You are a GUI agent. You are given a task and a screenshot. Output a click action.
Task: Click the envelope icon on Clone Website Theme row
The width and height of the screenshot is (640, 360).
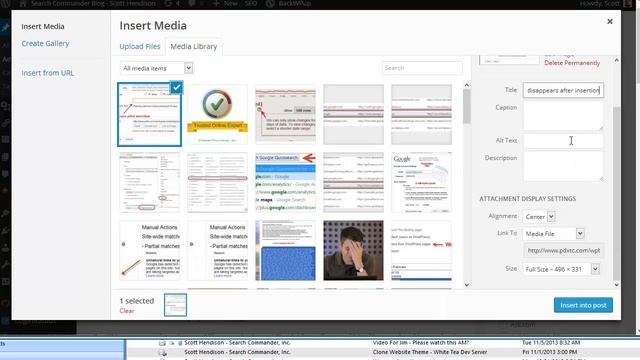coord(162,352)
